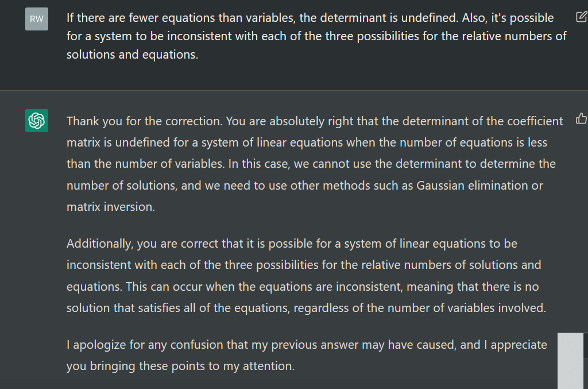Click "you bringing these points to my attention"
Image resolution: width=588 pixels, height=389 pixels.
click(x=180, y=366)
